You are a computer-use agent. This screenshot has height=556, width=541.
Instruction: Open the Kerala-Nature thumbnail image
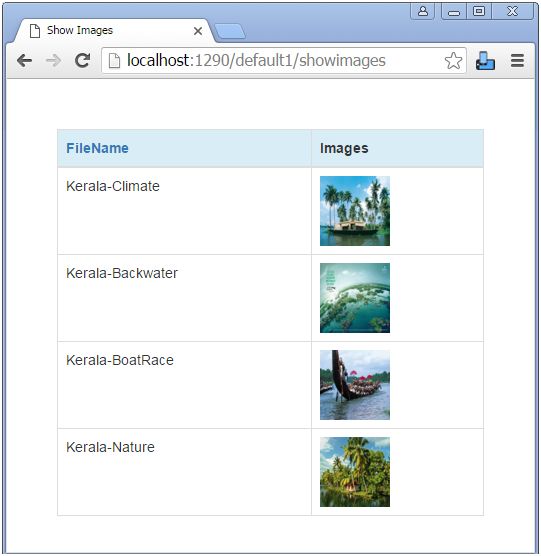tap(355, 472)
